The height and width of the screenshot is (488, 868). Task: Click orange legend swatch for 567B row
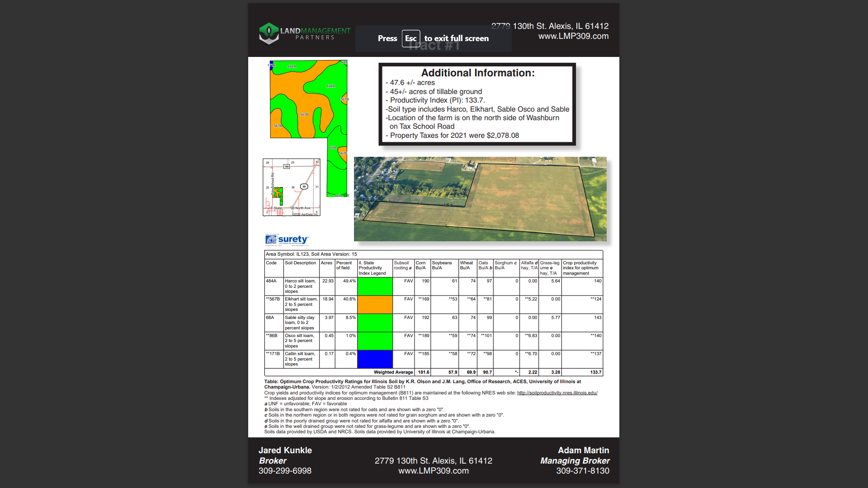click(375, 305)
